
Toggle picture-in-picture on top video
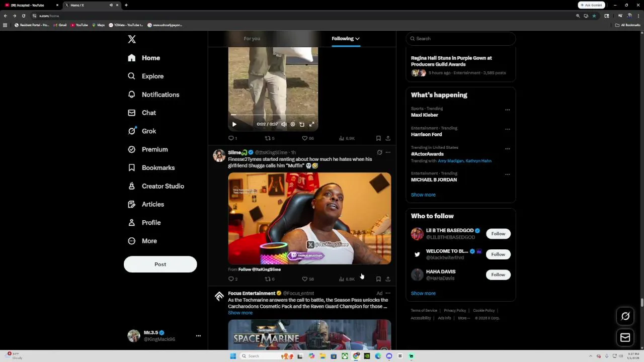click(x=302, y=124)
